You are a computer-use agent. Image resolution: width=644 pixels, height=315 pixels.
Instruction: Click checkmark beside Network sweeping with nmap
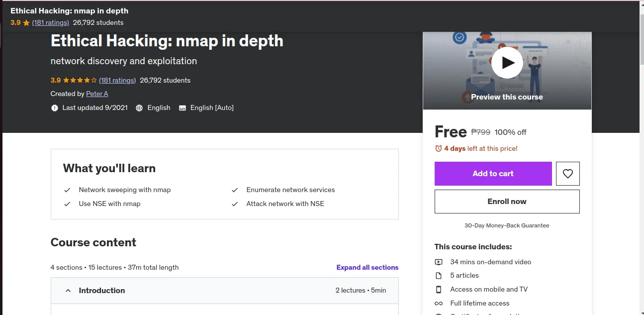pyautogui.click(x=67, y=190)
